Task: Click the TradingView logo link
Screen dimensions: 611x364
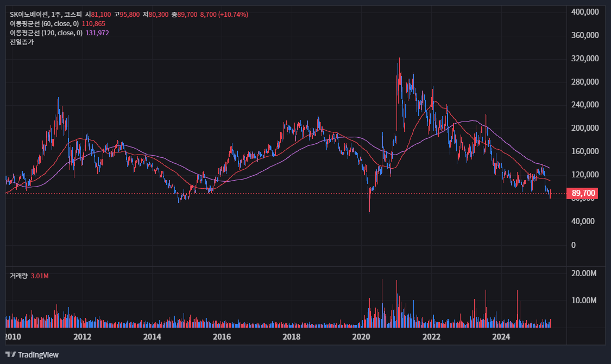Action: (32, 355)
